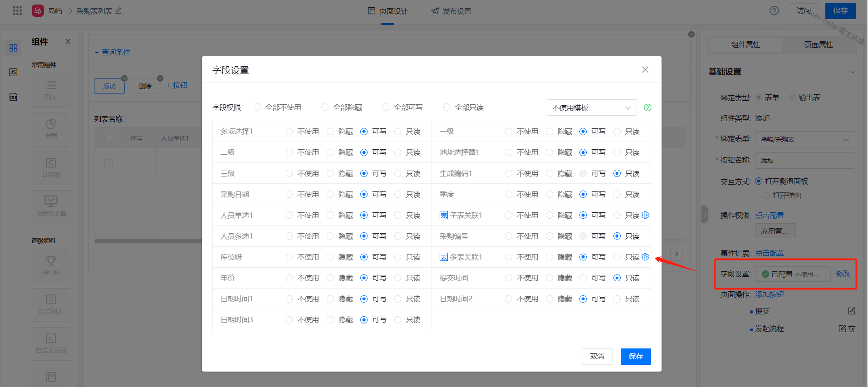Collapse right panel via side handle
This screenshot has height=387, width=868.
coord(705,214)
